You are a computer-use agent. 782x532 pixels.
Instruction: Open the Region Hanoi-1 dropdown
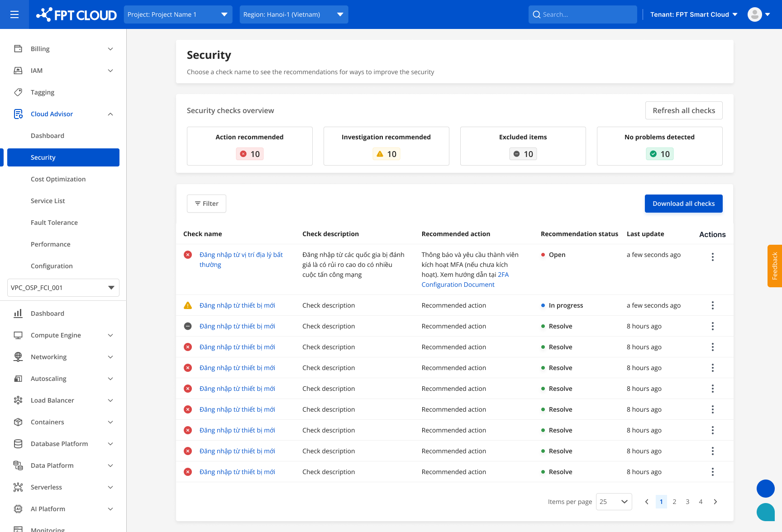point(294,14)
